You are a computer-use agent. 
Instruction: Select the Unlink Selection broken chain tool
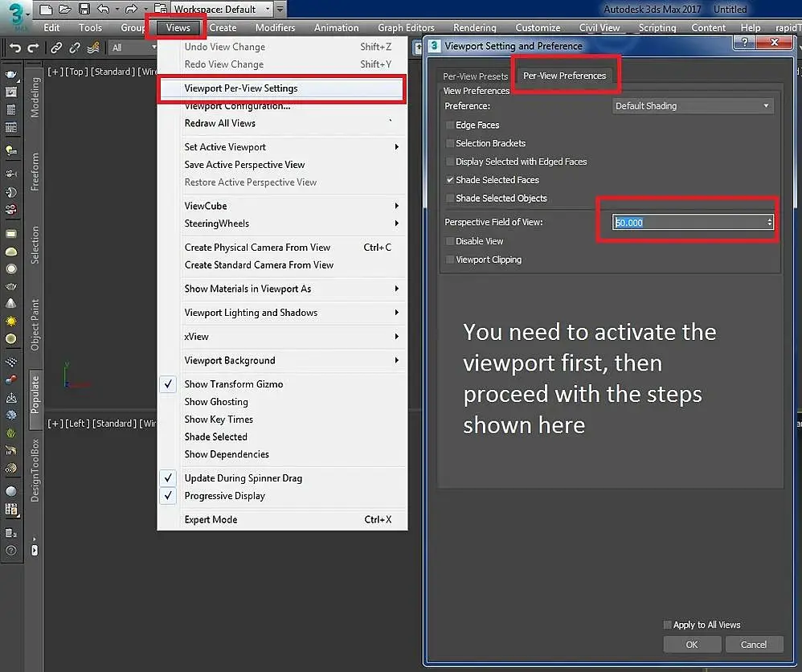[x=75, y=48]
